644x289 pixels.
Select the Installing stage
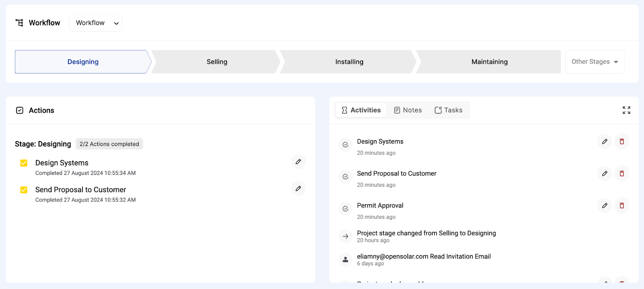(349, 62)
